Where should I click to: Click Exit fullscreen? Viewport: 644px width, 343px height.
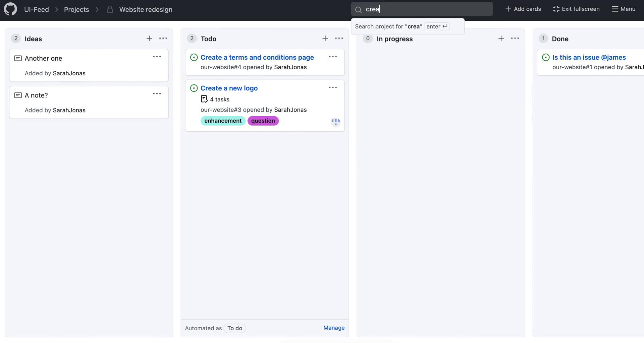576,9
